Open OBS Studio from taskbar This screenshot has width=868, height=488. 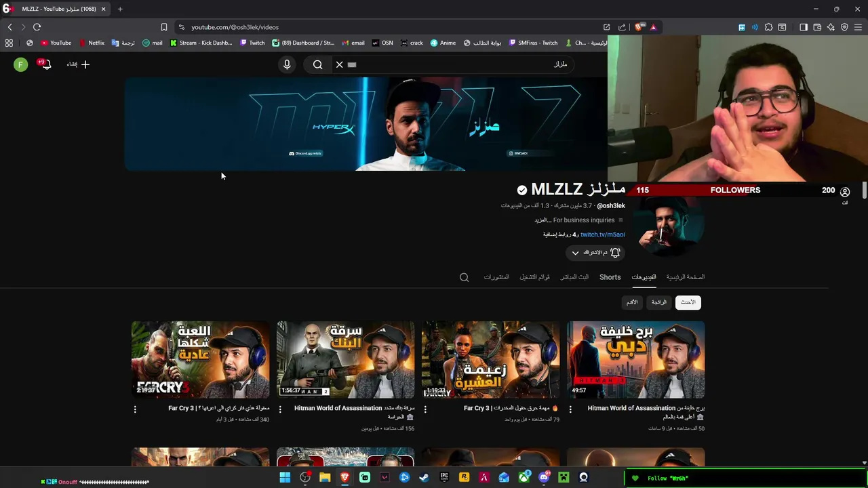coord(305,478)
